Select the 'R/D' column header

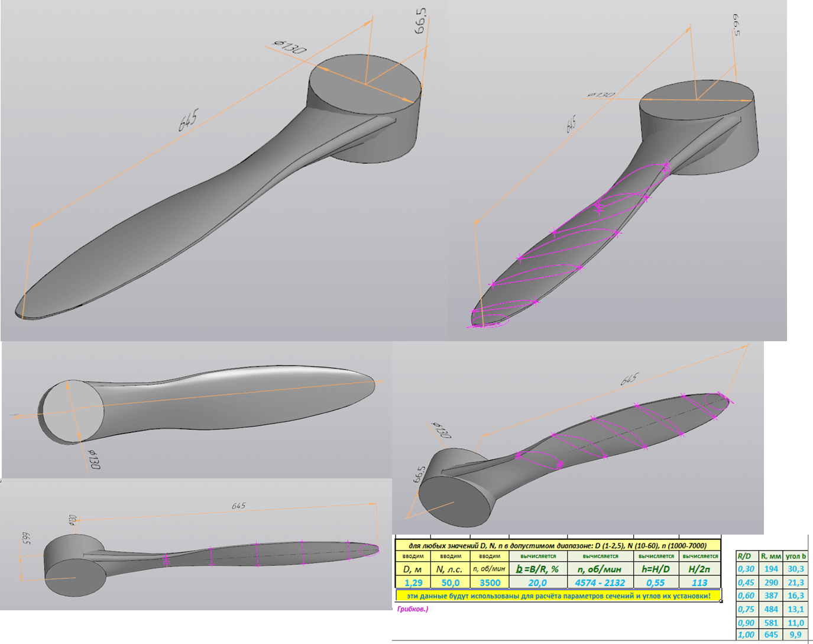pos(747,556)
